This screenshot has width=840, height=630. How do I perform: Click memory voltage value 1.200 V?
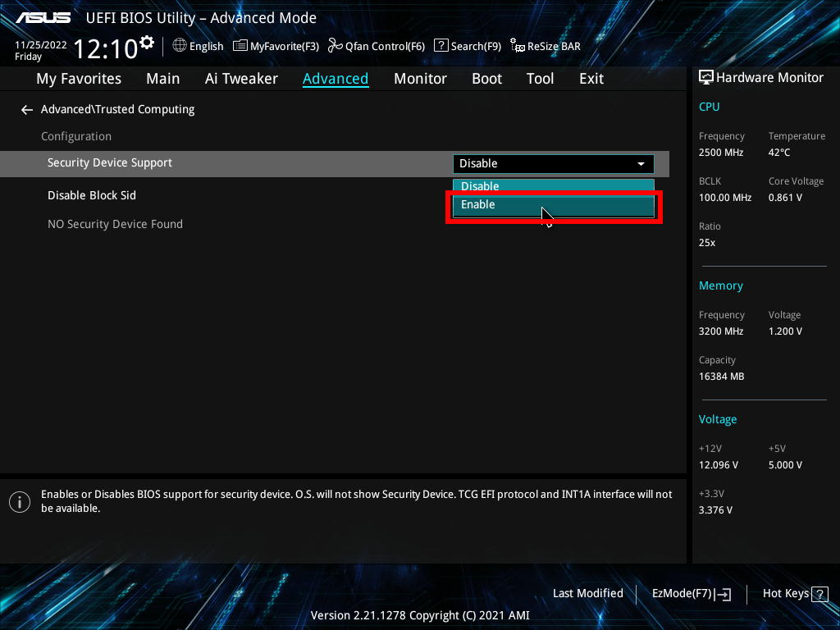785,331
